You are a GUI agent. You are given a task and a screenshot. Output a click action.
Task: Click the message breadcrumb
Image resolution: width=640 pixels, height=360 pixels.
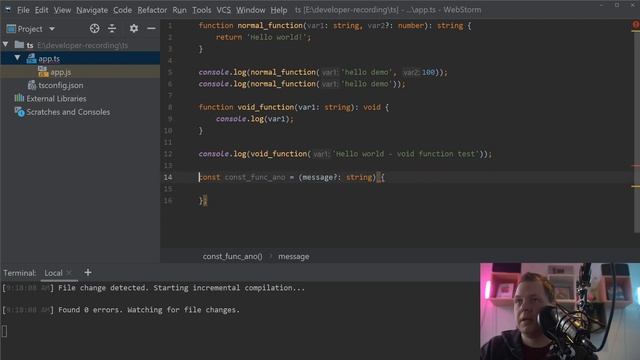293,256
